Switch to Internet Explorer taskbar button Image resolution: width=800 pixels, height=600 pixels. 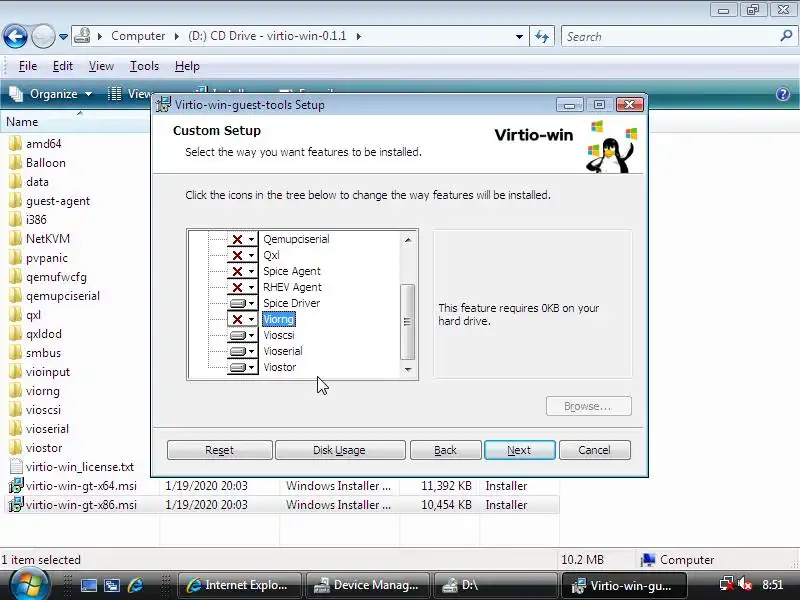click(239, 585)
